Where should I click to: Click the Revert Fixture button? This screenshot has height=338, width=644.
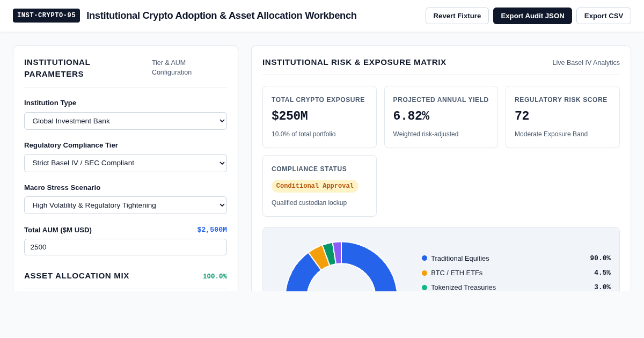point(457,16)
